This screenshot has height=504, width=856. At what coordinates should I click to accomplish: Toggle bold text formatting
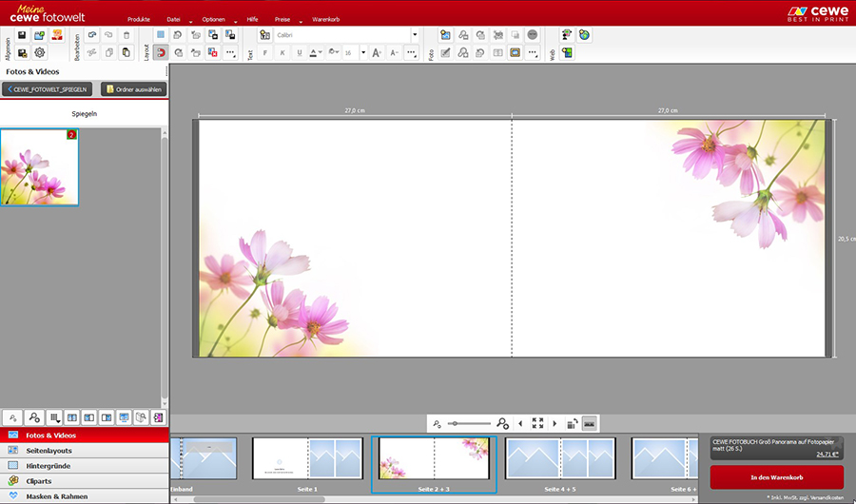point(265,52)
